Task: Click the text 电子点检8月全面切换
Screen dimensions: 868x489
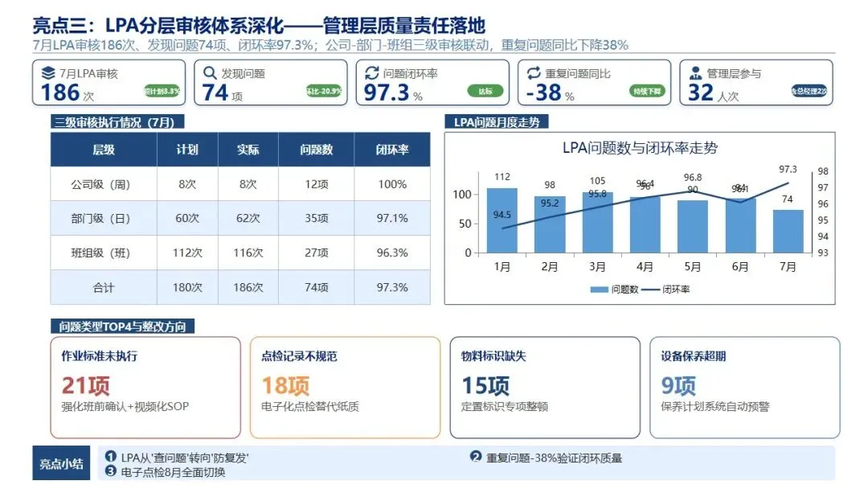Action: [173, 472]
